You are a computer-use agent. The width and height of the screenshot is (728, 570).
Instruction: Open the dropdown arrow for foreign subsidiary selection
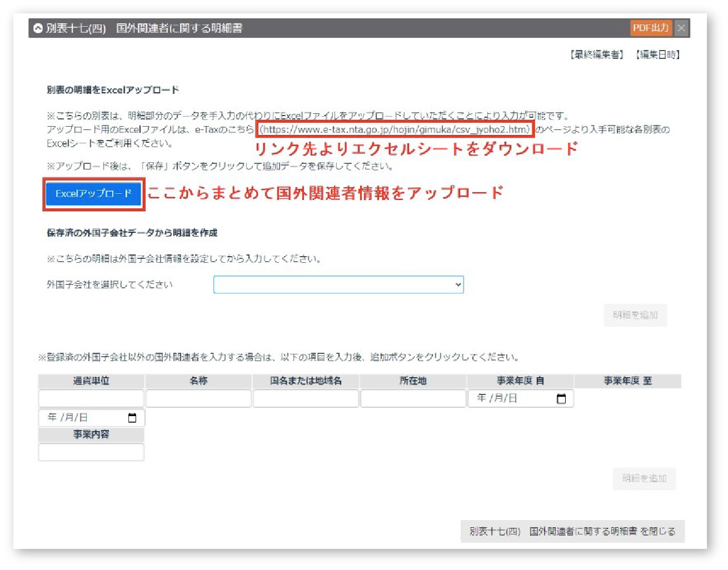[457, 284]
